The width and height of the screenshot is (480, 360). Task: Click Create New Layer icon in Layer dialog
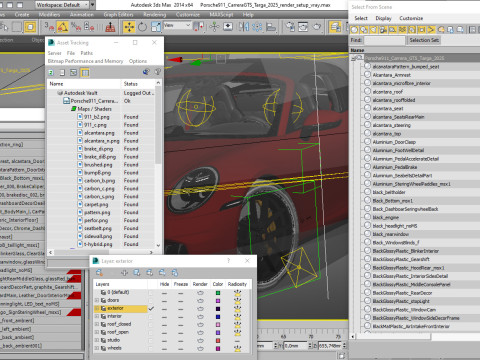point(99,273)
